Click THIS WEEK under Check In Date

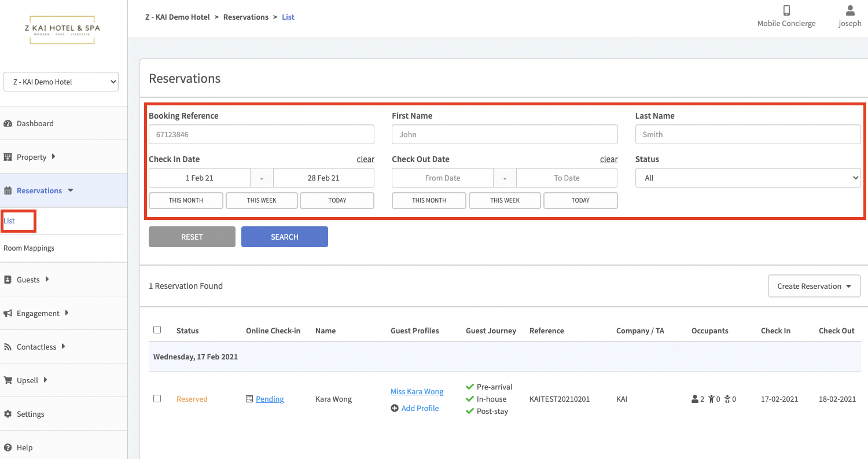tap(262, 200)
